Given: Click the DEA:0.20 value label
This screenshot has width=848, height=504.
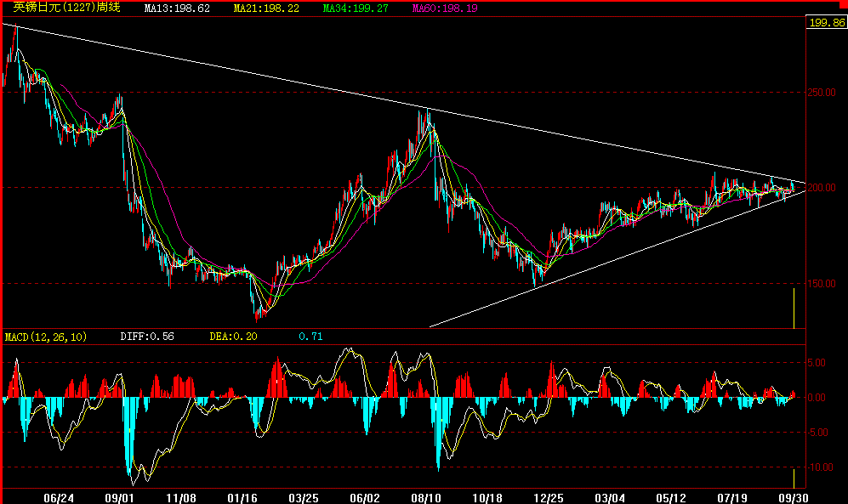Looking at the screenshot, I should (233, 337).
